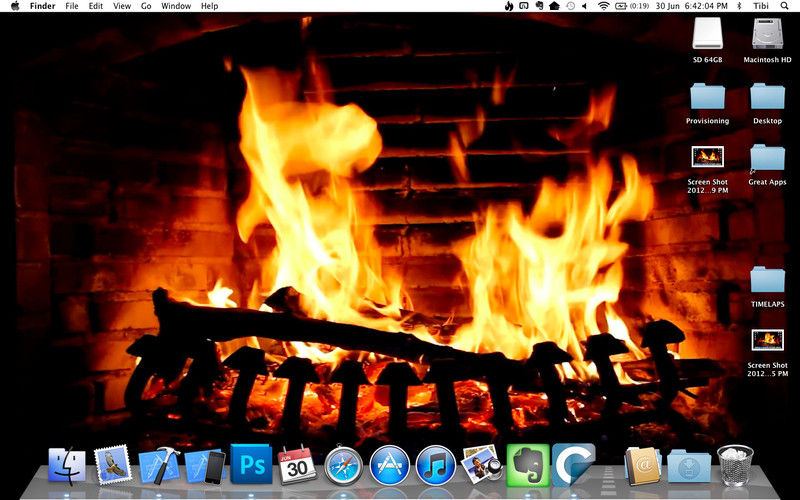Click the Apple menu logo
Viewport: 800px width, 500px height.
(x=14, y=6)
